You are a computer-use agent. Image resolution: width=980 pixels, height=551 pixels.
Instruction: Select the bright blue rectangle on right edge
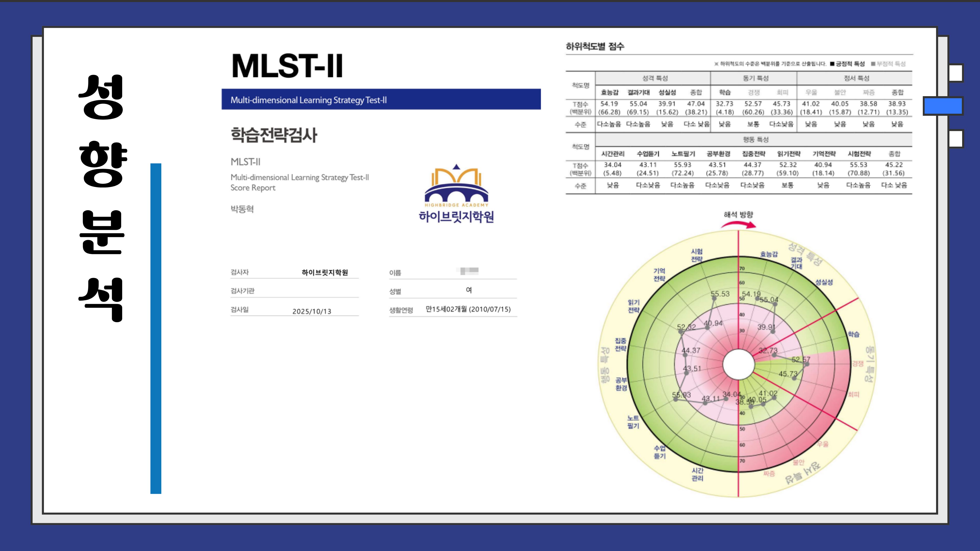pyautogui.click(x=943, y=106)
